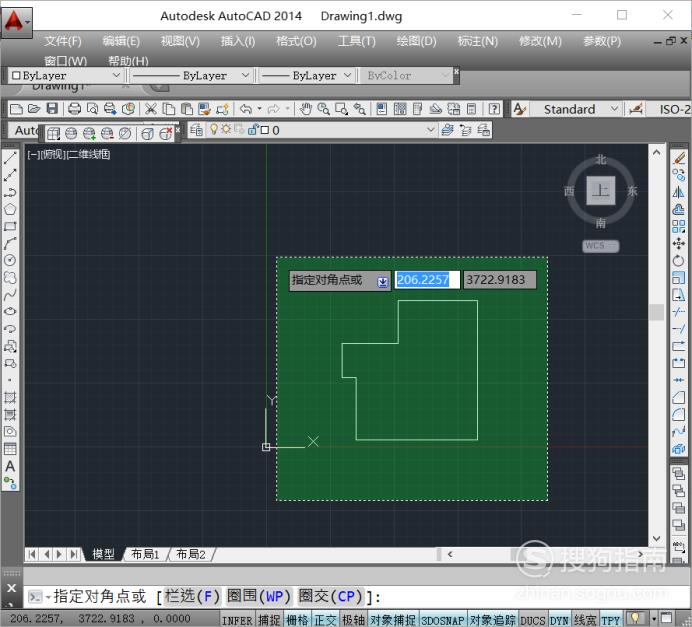Toggle 极轴 polar tracking
Screen dimensions: 692x627
(354, 620)
